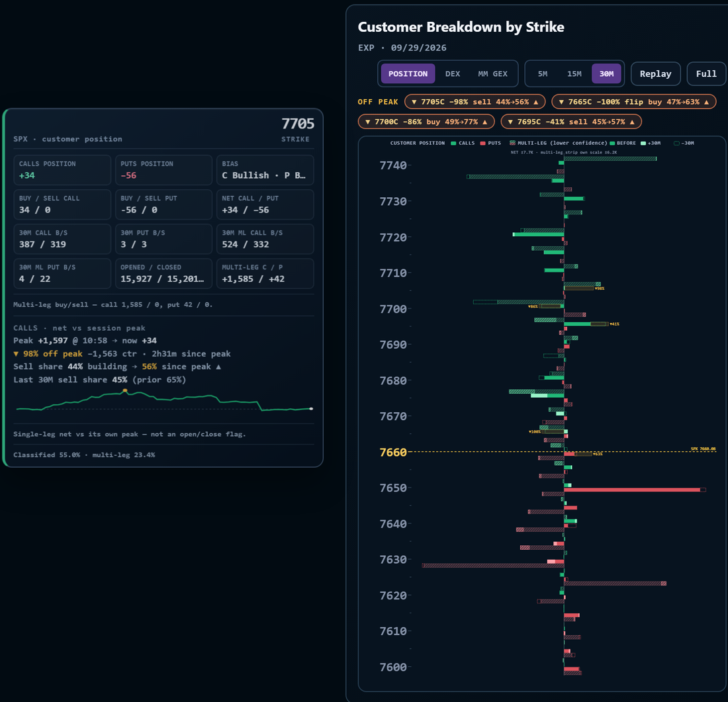The image size is (728, 702).
Task: Select the 30M interval
Action: point(606,74)
